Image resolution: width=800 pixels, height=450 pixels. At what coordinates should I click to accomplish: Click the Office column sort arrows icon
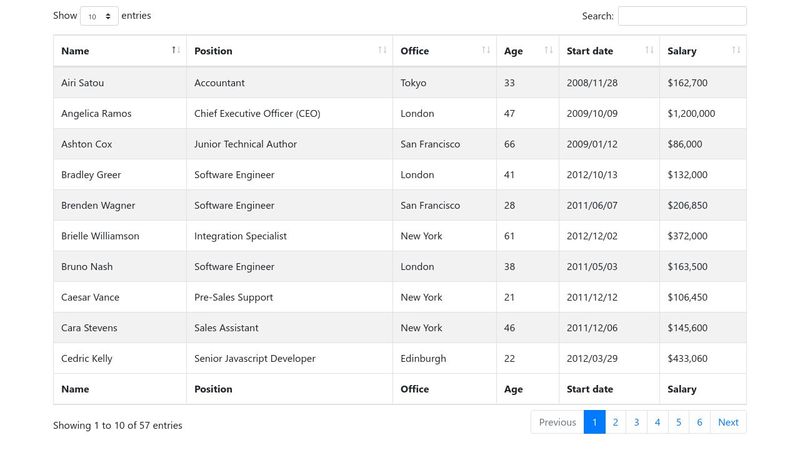pyautogui.click(x=486, y=50)
